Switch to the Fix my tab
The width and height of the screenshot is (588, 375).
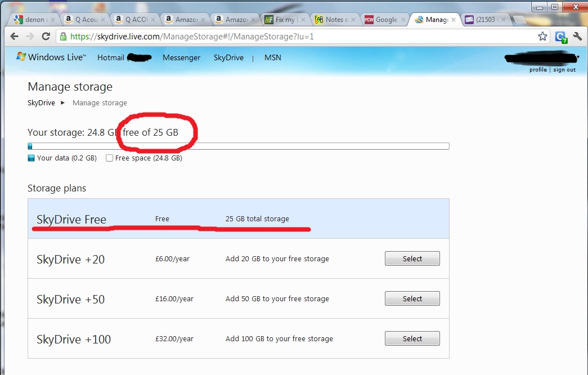click(285, 20)
